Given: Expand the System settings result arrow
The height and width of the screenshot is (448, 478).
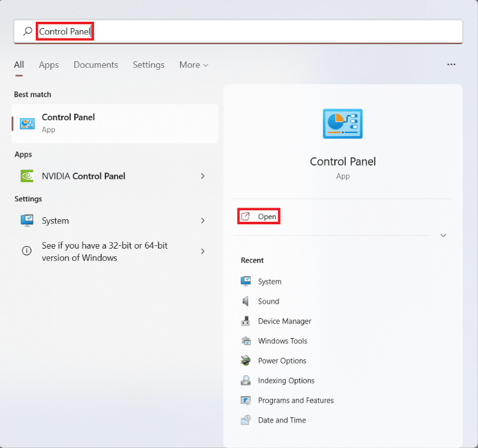Looking at the screenshot, I should tap(203, 220).
